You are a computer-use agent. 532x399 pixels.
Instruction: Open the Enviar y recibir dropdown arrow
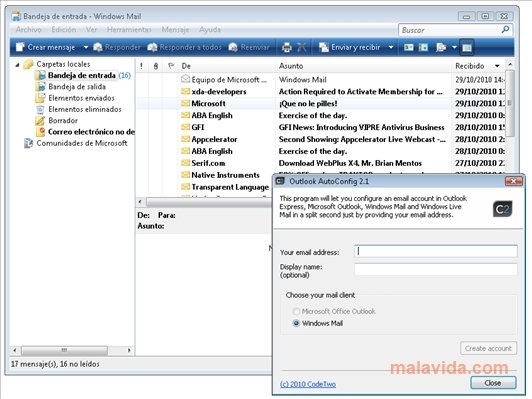(x=391, y=47)
